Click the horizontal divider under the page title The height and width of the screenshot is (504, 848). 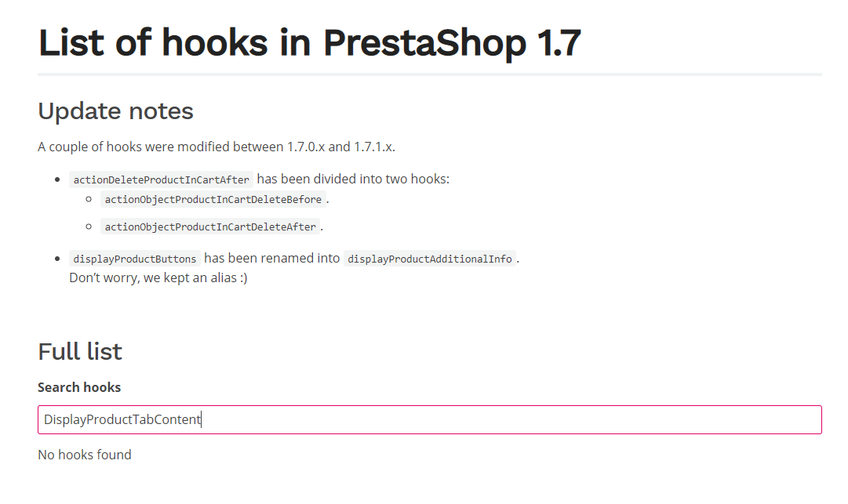tap(429, 74)
